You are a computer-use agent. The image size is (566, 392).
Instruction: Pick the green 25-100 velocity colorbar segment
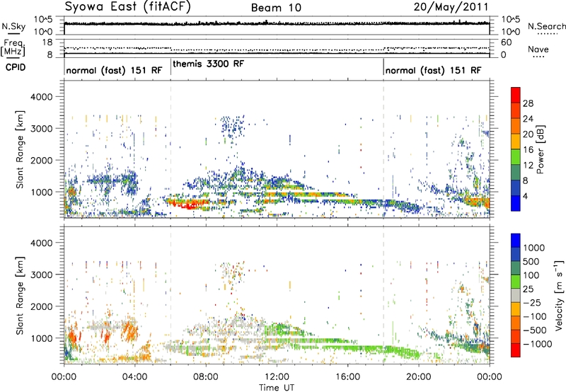[x=516, y=282]
